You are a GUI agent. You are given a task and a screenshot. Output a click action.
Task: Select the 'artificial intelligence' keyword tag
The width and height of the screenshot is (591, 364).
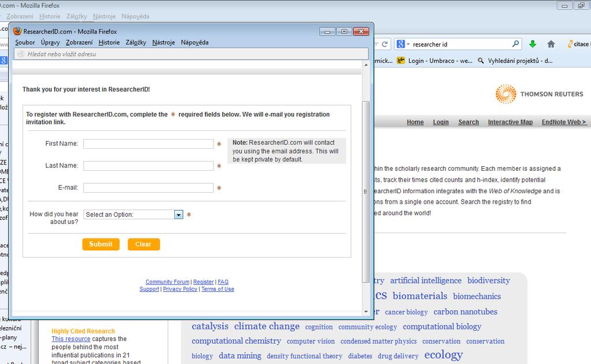coord(425,281)
